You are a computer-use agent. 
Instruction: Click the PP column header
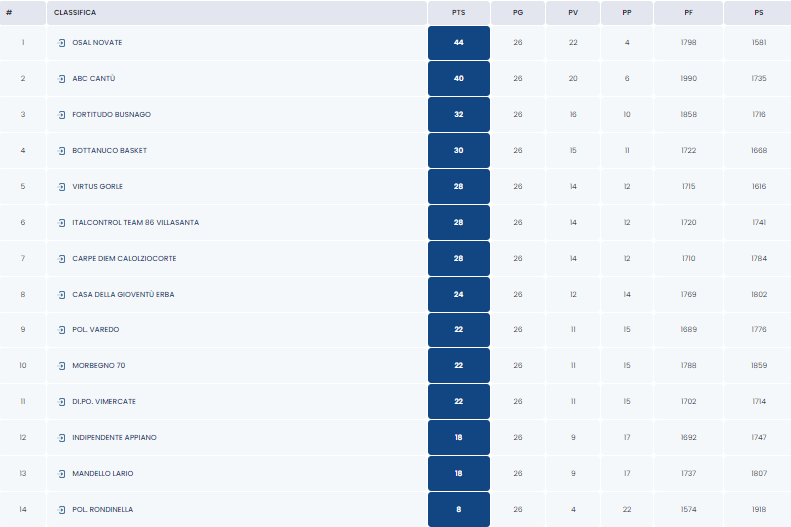[627, 13]
